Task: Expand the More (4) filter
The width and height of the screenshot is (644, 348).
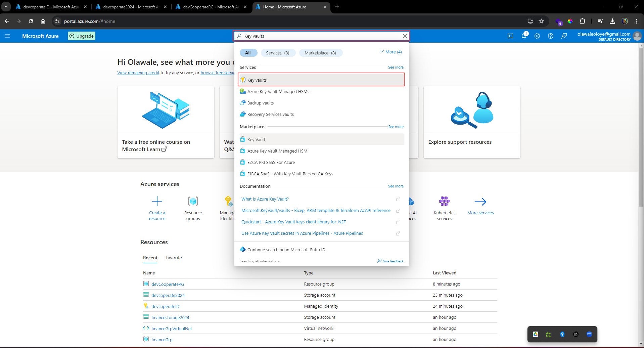Action: [x=390, y=52]
